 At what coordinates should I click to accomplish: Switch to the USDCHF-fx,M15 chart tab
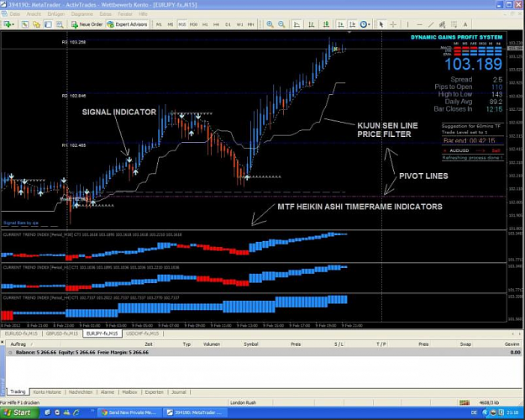(143, 333)
